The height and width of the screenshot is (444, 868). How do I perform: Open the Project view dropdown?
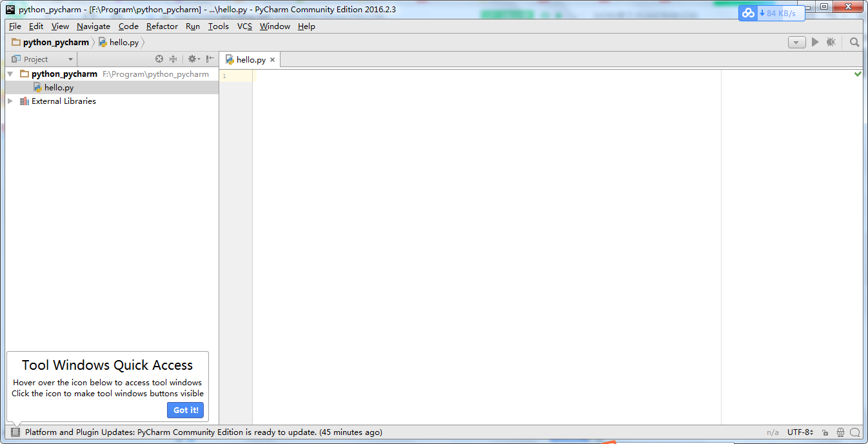pyautogui.click(x=43, y=59)
